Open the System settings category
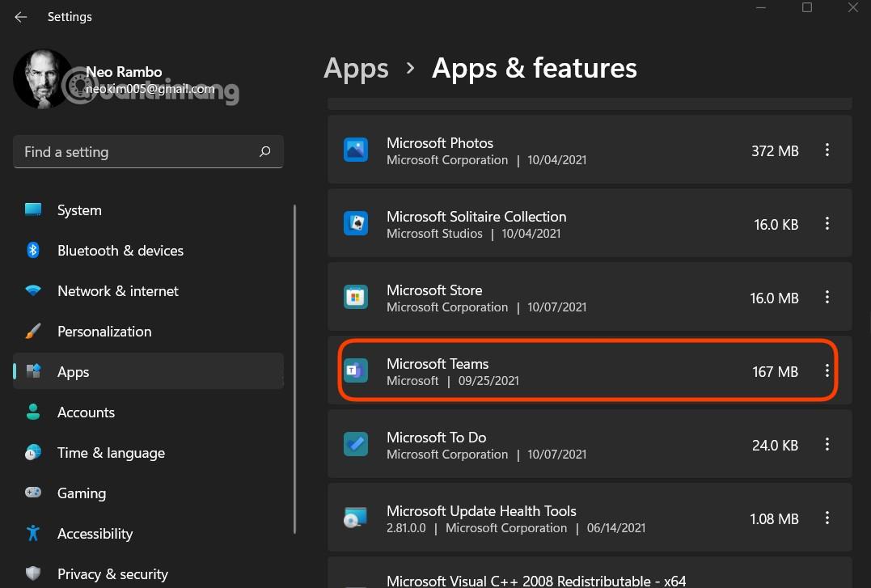 (148, 210)
